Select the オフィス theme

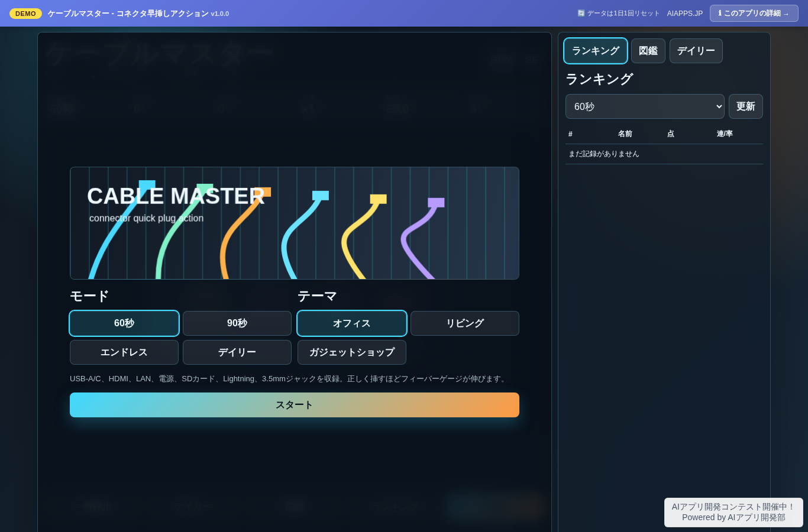(x=352, y=323)
